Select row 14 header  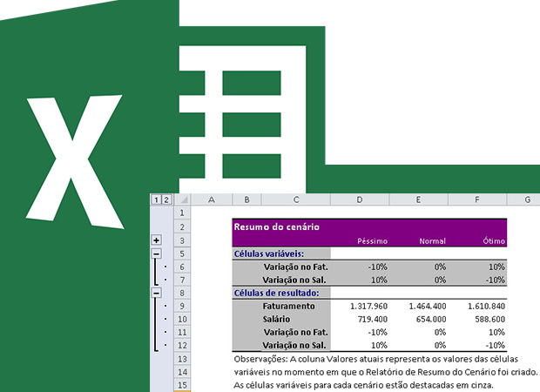[182, 372]
